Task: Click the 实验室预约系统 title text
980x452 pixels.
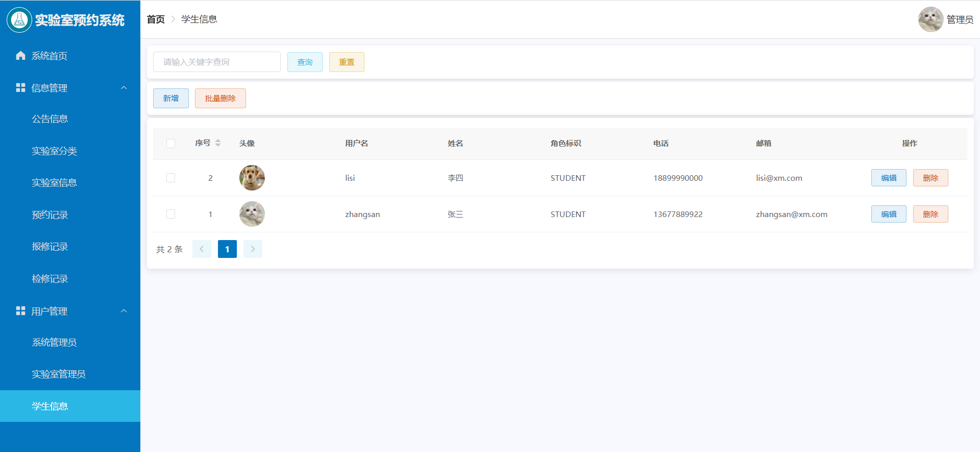Action: [80, 20]
